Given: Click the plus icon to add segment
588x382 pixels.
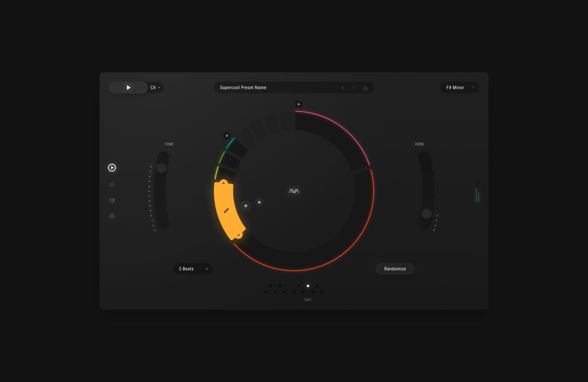Looking at the screenshot, I should [246, 206].
